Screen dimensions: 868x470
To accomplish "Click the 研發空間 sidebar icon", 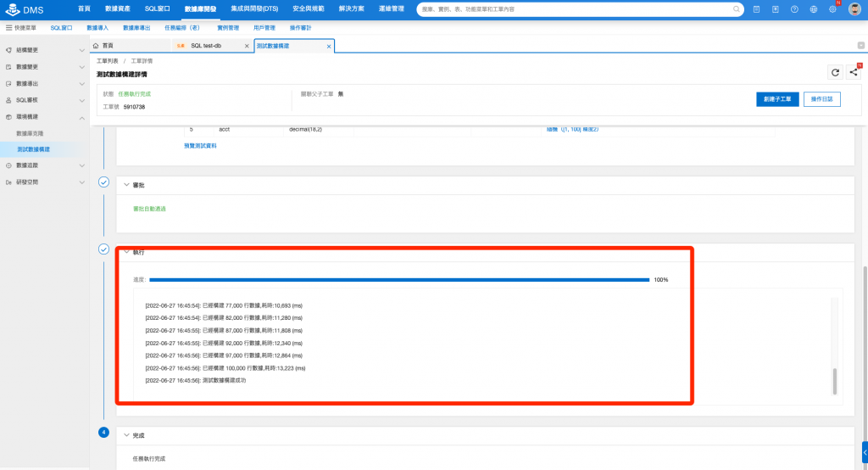I will pyautogui.click(x=8, y=182).
